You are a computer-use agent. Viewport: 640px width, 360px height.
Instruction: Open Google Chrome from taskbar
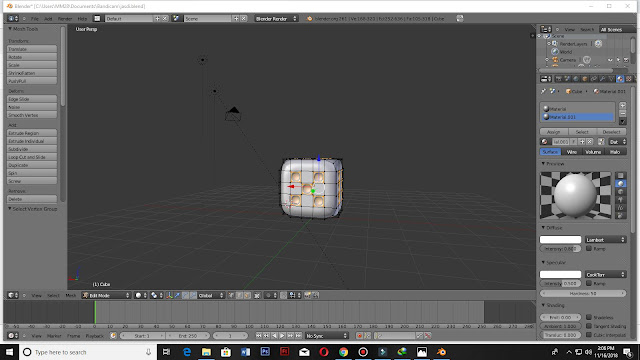pos(343,352)
